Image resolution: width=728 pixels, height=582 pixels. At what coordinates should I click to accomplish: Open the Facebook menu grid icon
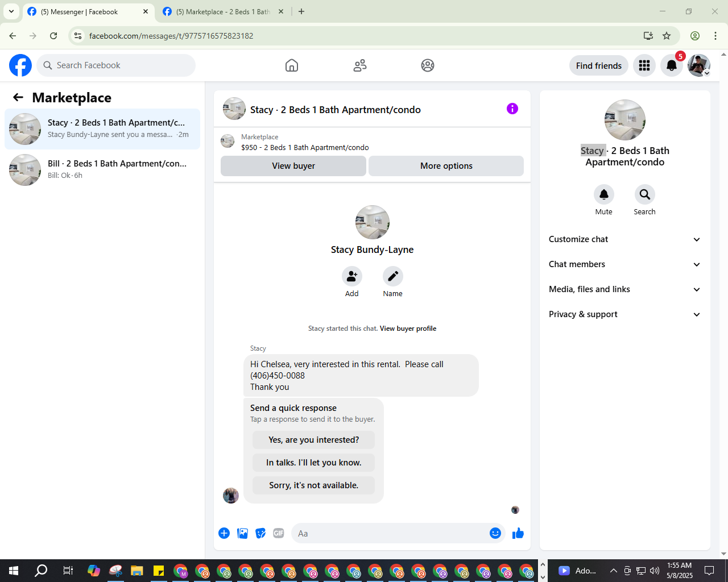click(x=644, y=65)
